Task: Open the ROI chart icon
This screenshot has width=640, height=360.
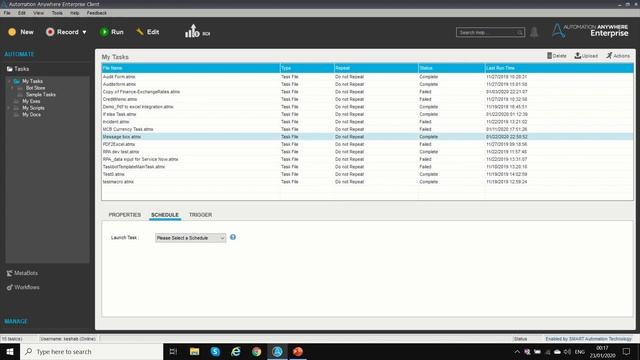Action: point(197,31)
